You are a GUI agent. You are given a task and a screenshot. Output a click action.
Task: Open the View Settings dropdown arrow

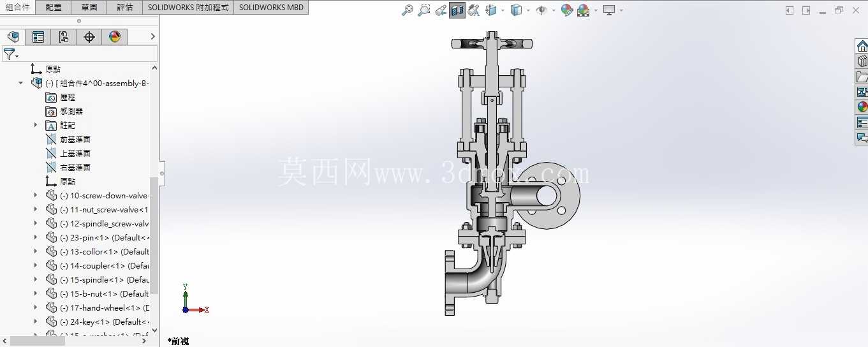pyautogui.click(x=621, y=10)
